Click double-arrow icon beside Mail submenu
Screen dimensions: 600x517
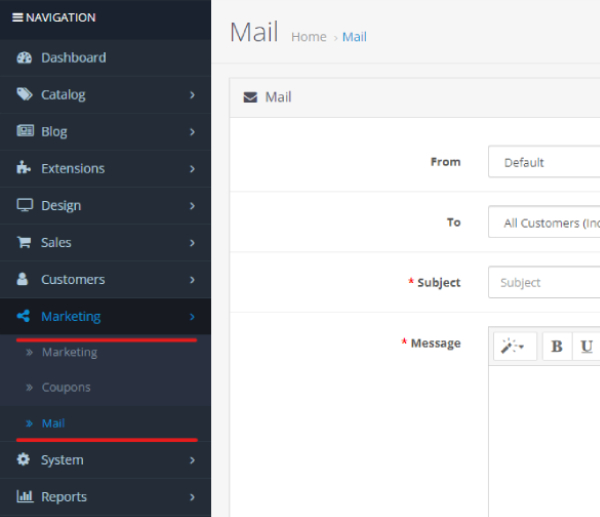[x=29, y=424]
